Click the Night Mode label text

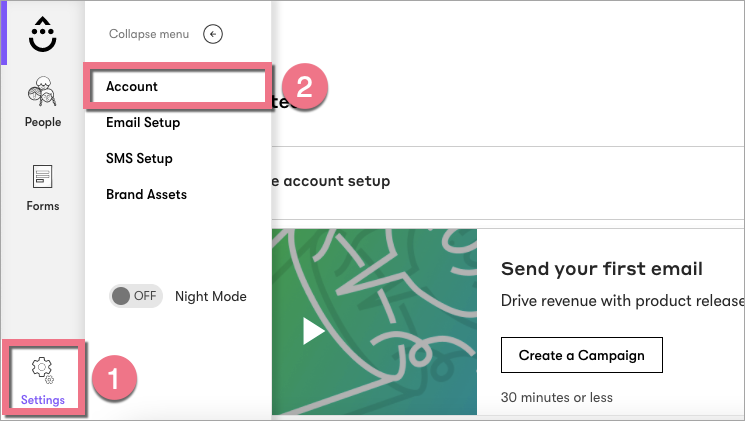point(210,296)
